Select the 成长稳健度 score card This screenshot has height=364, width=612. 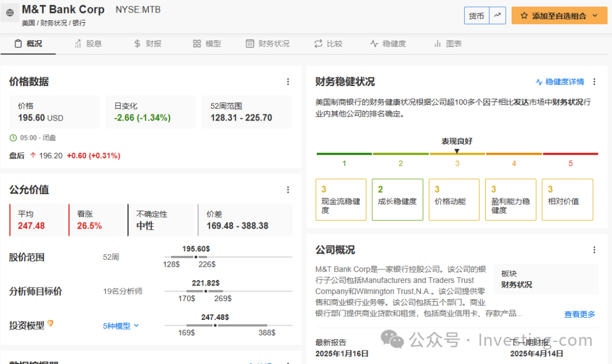(397, 199)
